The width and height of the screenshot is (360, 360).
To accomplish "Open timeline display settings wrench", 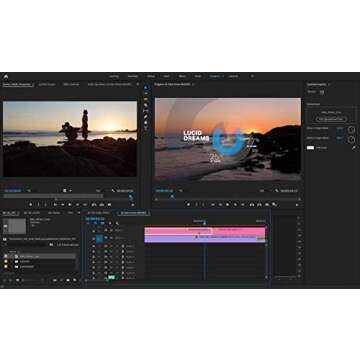I will (117, 223).
